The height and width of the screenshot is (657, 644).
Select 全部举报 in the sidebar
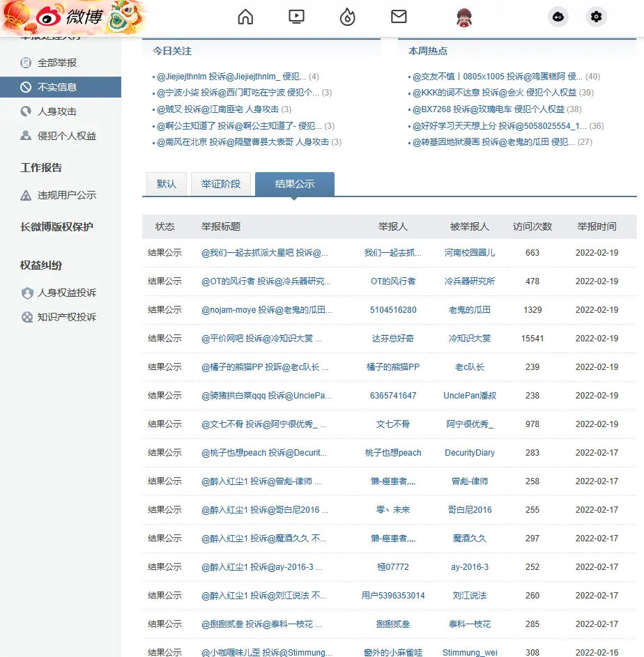(x=57, y=63)
